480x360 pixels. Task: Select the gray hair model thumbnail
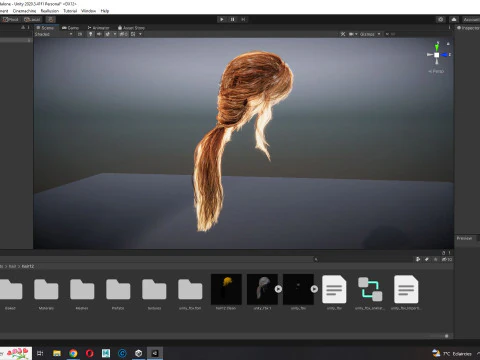262,289
